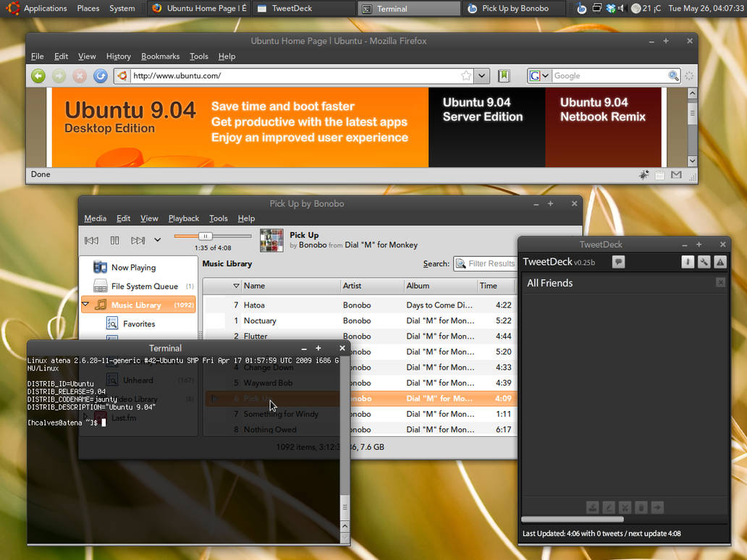
Task: Click the terminal scrollbar up arrow
Action: coord(345,526)
